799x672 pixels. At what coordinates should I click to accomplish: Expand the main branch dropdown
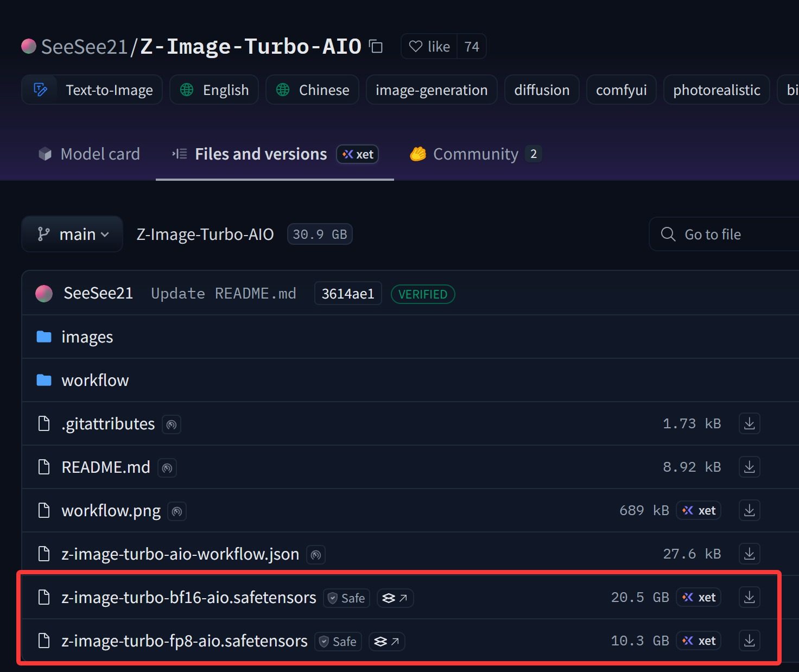pyautogui.click(x=72, y=234)
